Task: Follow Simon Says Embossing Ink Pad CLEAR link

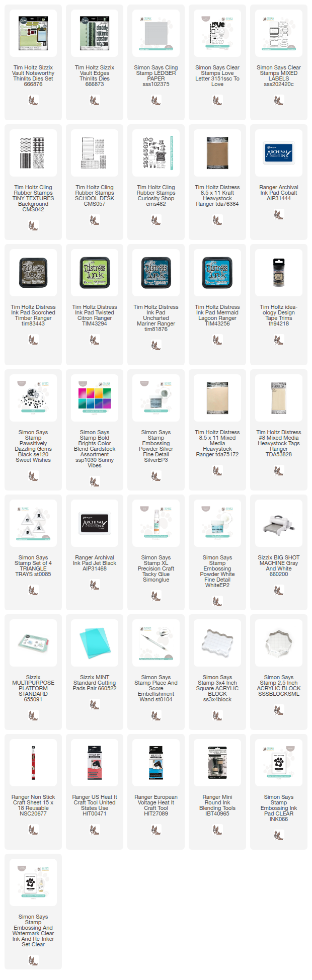Action: point(279,808)
